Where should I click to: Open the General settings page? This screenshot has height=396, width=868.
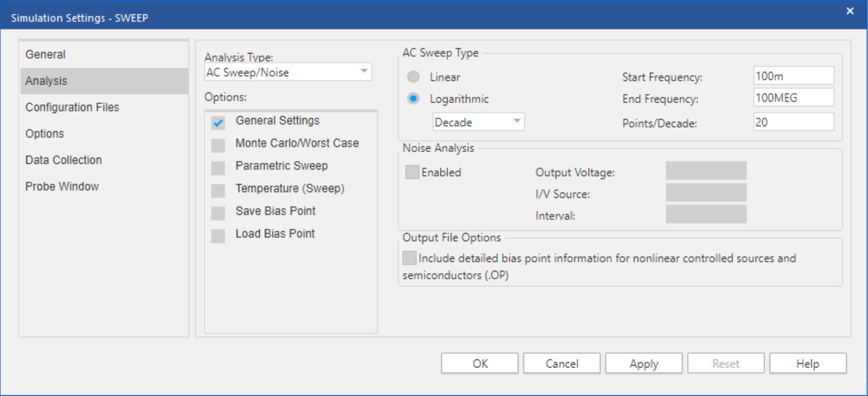[45, 54]
